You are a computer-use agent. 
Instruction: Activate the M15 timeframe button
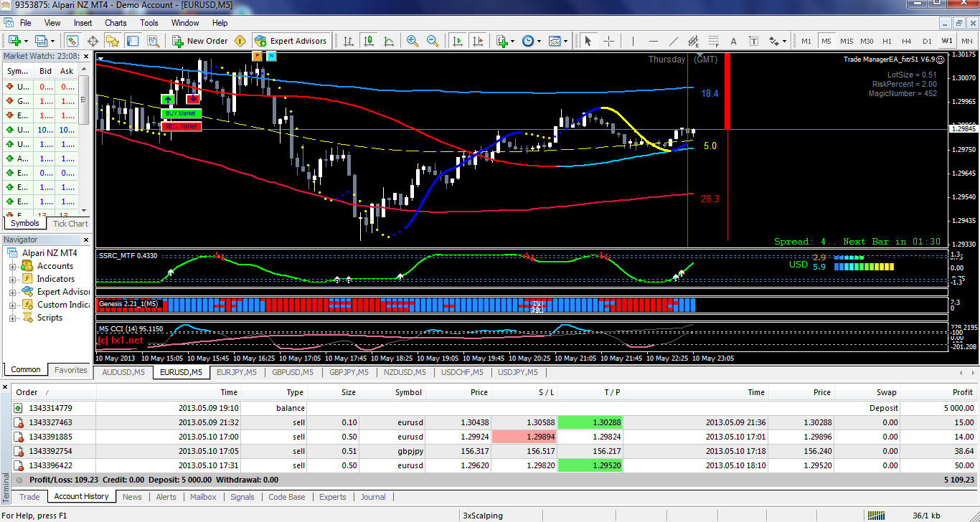(846, 41)
